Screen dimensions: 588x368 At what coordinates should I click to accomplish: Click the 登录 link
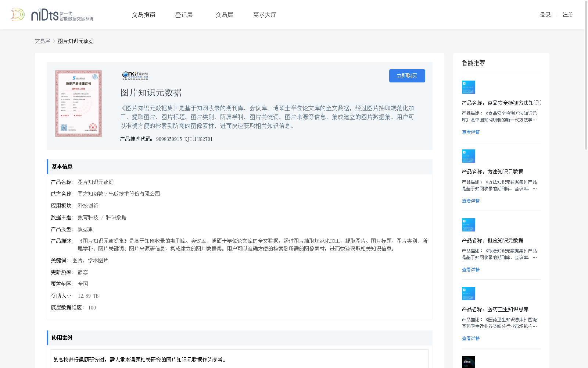545,15
